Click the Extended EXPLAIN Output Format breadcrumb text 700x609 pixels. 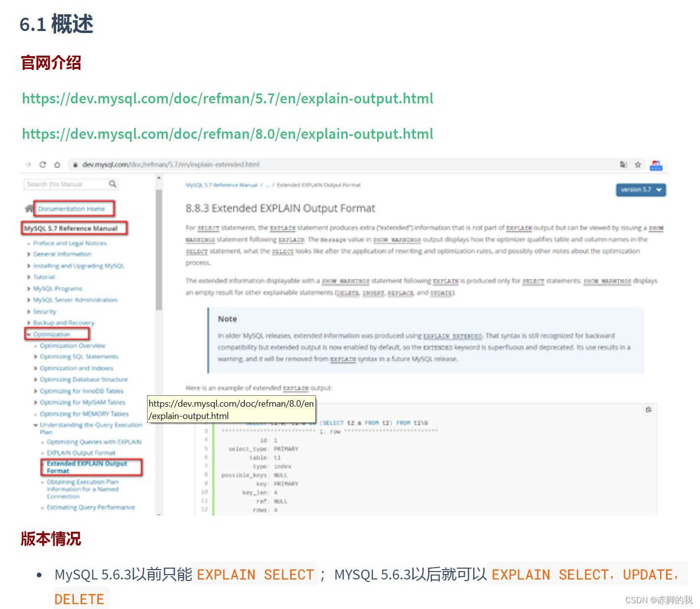point(319,185)
